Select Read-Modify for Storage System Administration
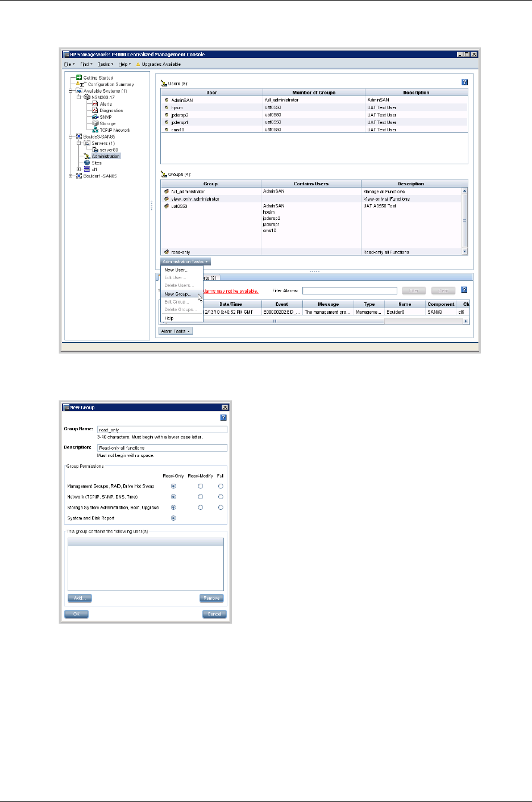 click(x=201, y=508)
